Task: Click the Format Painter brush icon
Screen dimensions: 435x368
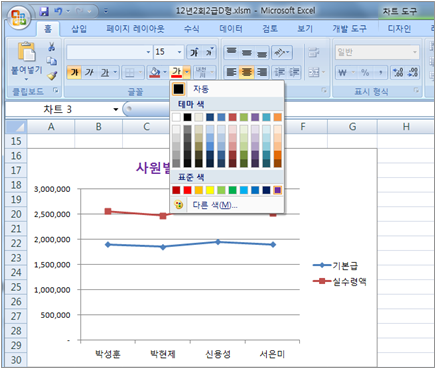Action: coord(52,76)
